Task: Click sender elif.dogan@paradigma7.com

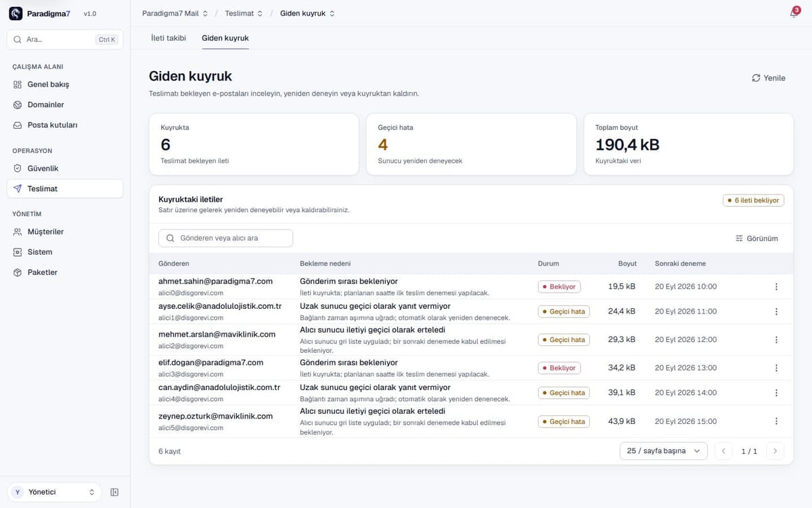Action: click(x=210, y=362)
